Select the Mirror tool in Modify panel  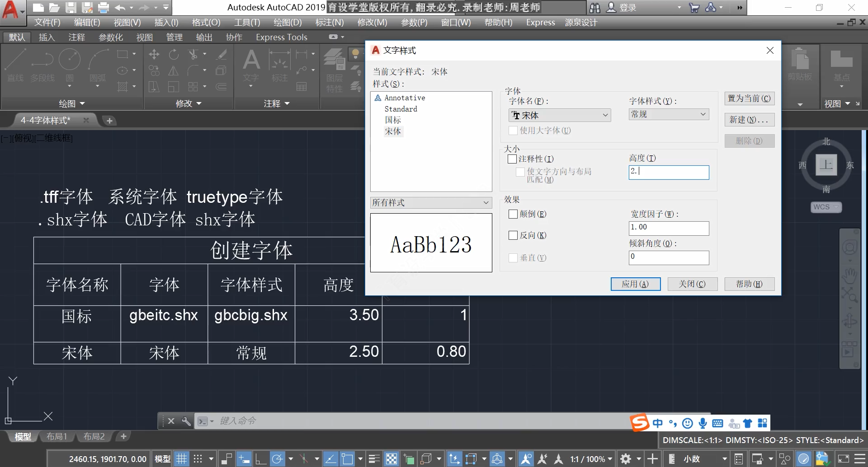point(174,71)
